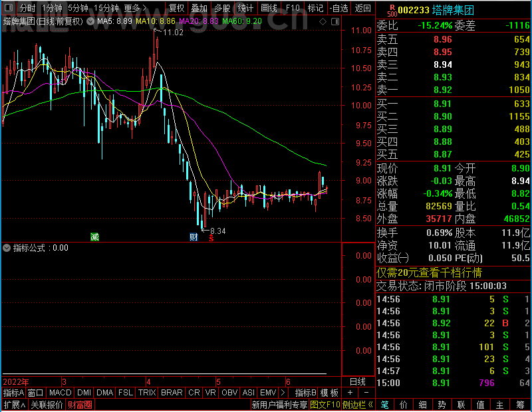
Task: Select the 笔 tab in the sidebar footer
Action: click(384, 405)
